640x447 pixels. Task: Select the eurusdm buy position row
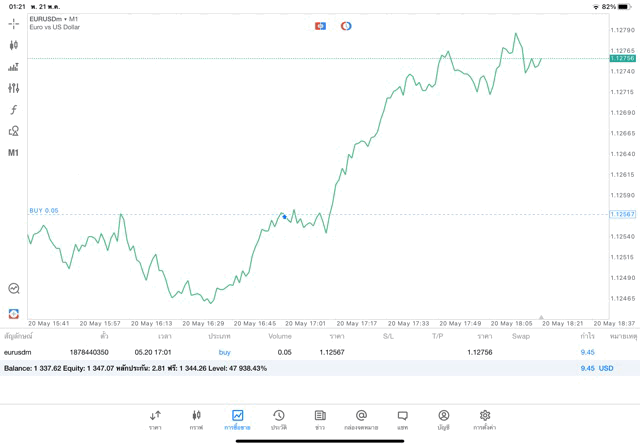pos(300,352)
